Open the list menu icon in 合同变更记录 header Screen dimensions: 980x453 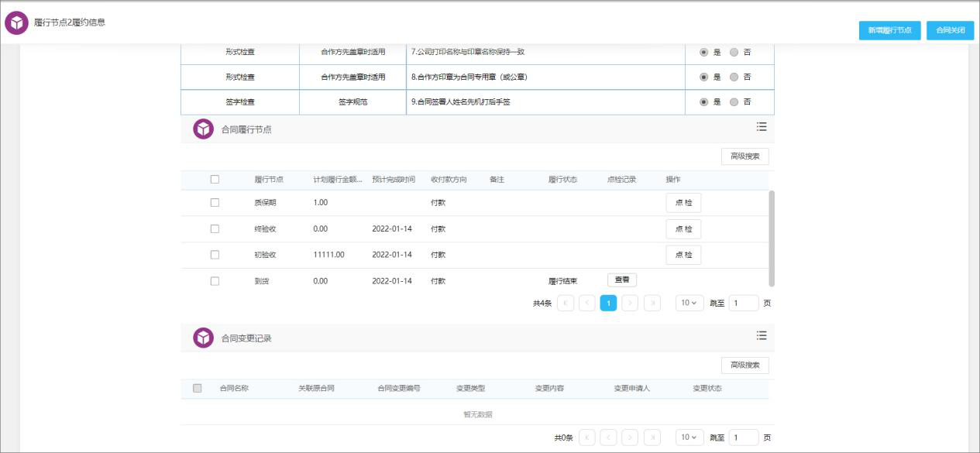click(762, 335)
